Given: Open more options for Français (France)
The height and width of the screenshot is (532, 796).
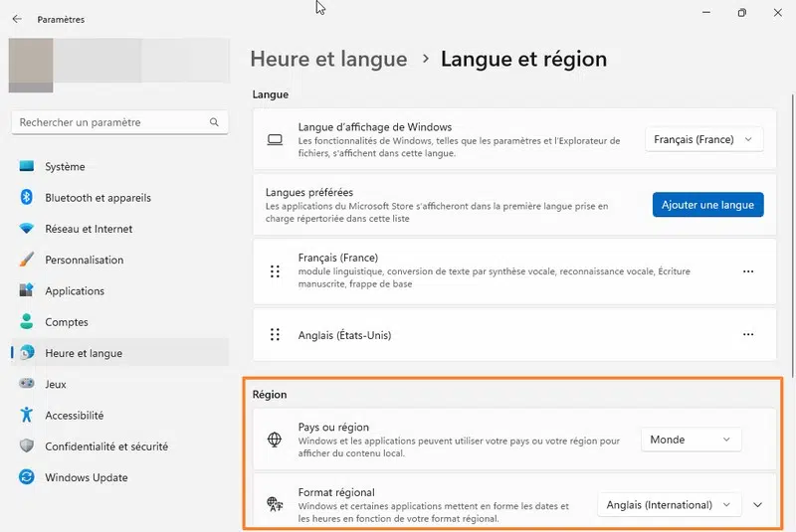Looking at the screenshot, I should pyautogui.click(x=748, y=271).
